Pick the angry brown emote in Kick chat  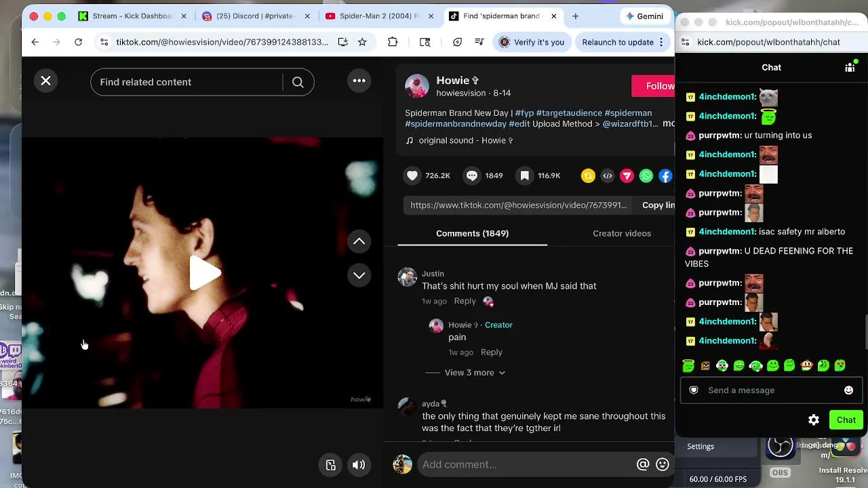point(705,366)
